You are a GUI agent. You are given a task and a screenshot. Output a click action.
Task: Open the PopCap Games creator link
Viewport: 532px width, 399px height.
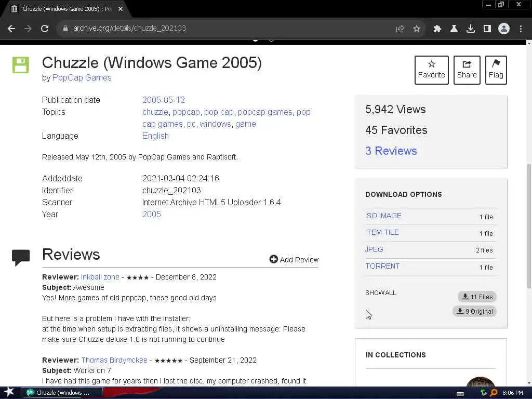click(82, 78)
